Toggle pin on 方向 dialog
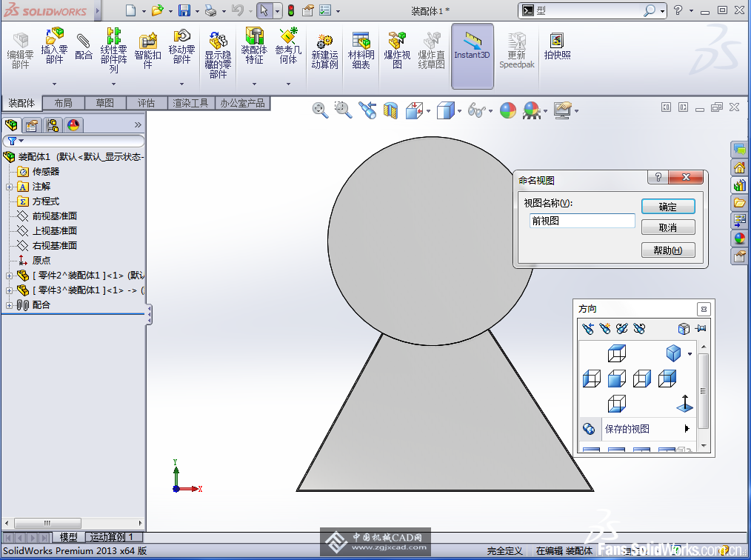 pyautogui.click(x=701, y=329)
